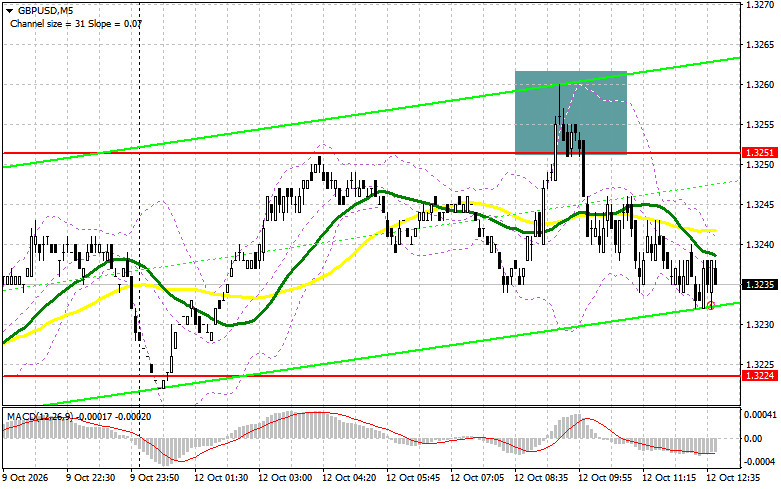Click the small red circle marker on channel

[x=711, y=306]
